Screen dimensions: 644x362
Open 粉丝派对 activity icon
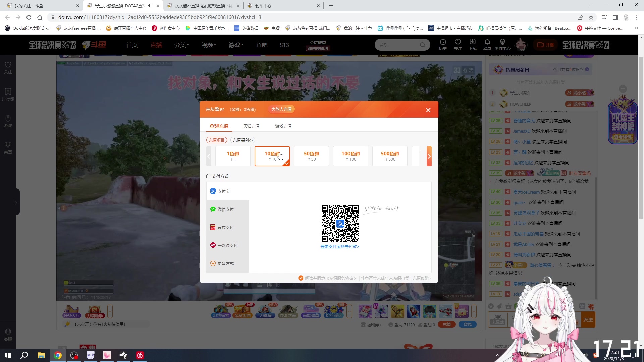pyautogui.click(x=333, y=311)
